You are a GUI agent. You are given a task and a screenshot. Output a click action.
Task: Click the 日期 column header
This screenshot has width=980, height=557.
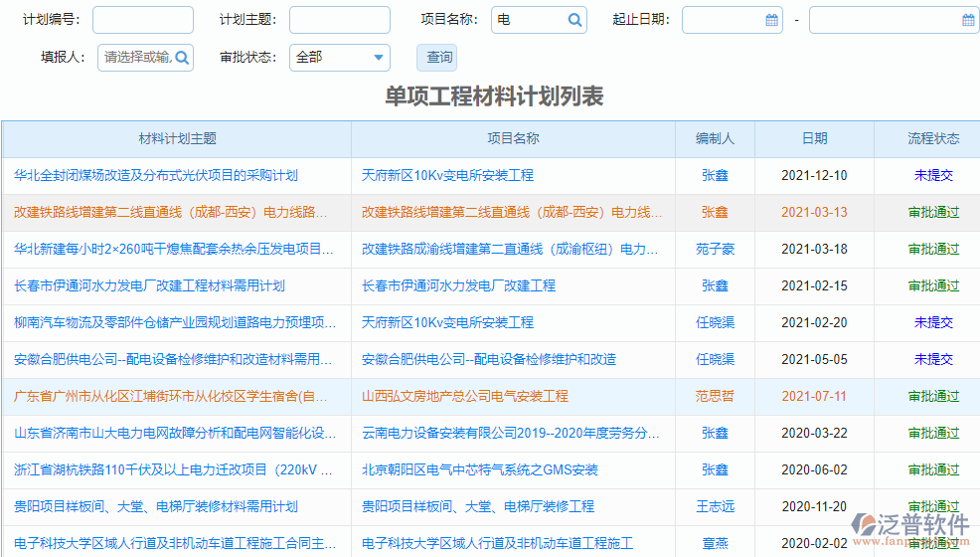pyautogui.click(x=814, y=139)
